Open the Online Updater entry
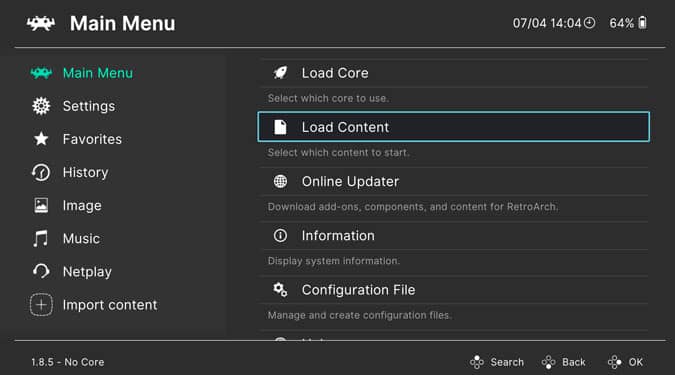The image size is (675, 375). pyautogui.click(x=454, y=181)
